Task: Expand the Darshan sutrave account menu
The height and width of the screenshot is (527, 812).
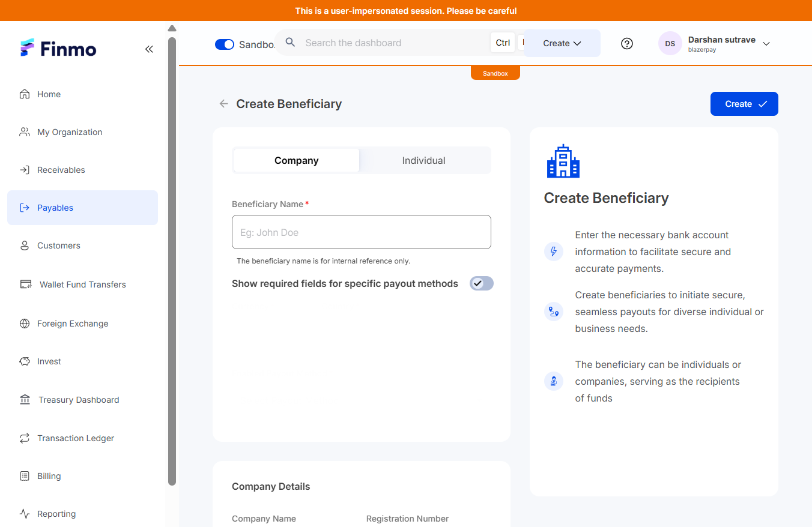Action: click(766, 44)
